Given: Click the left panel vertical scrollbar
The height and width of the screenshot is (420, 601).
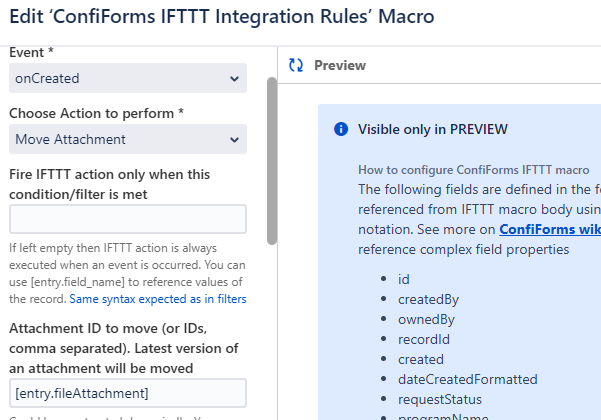Looking at the screenshot, I should [271, 160].
